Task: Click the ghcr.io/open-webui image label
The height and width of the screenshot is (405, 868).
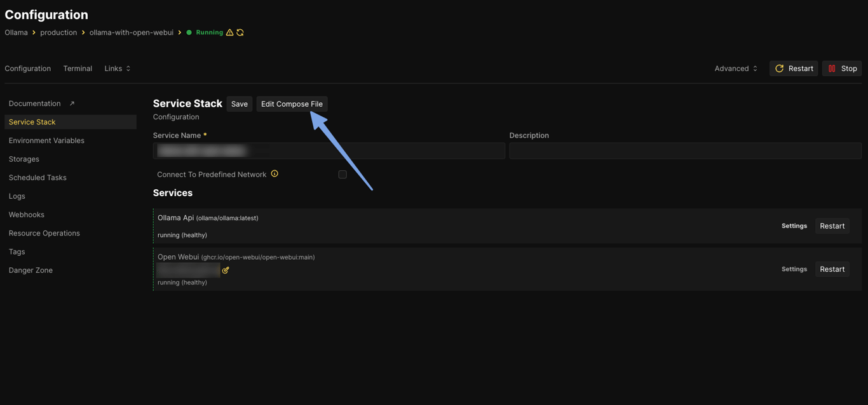Action: point(258,257)
